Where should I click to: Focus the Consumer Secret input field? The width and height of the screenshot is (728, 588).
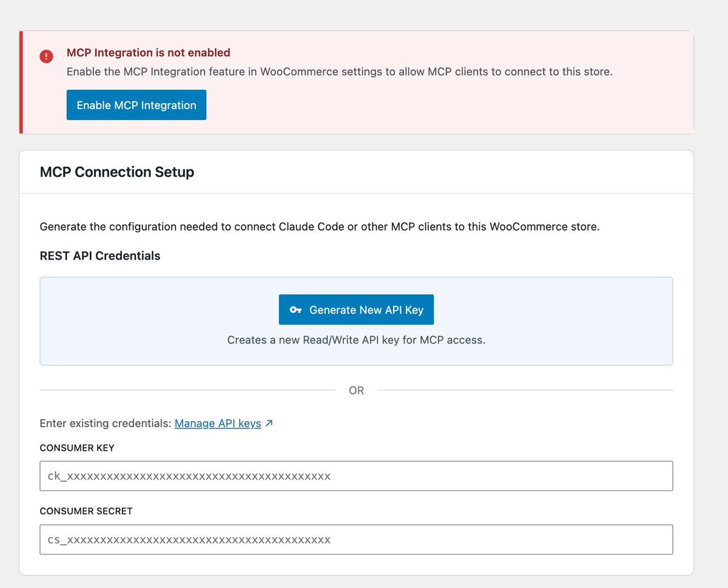(356, 539)
